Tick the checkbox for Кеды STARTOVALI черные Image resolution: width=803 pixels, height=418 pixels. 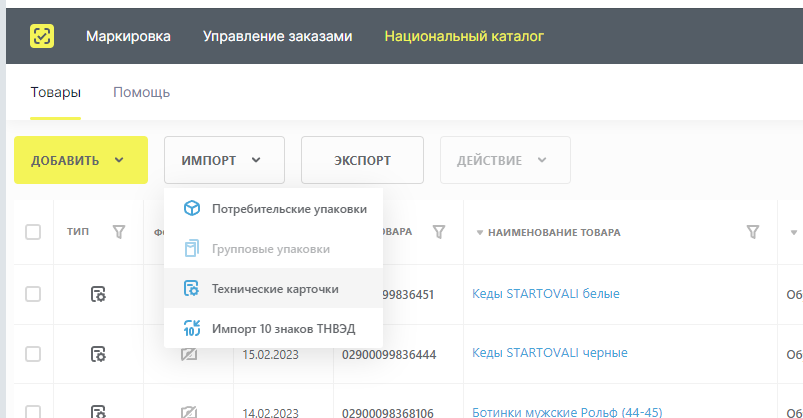pyautogui.click(x=33, y=354)
